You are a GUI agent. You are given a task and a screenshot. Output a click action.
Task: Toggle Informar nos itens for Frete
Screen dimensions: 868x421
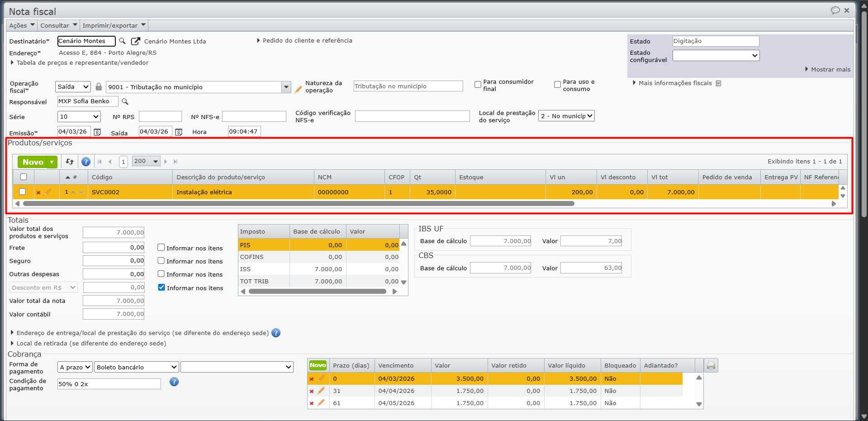click(x=161, y=248)
